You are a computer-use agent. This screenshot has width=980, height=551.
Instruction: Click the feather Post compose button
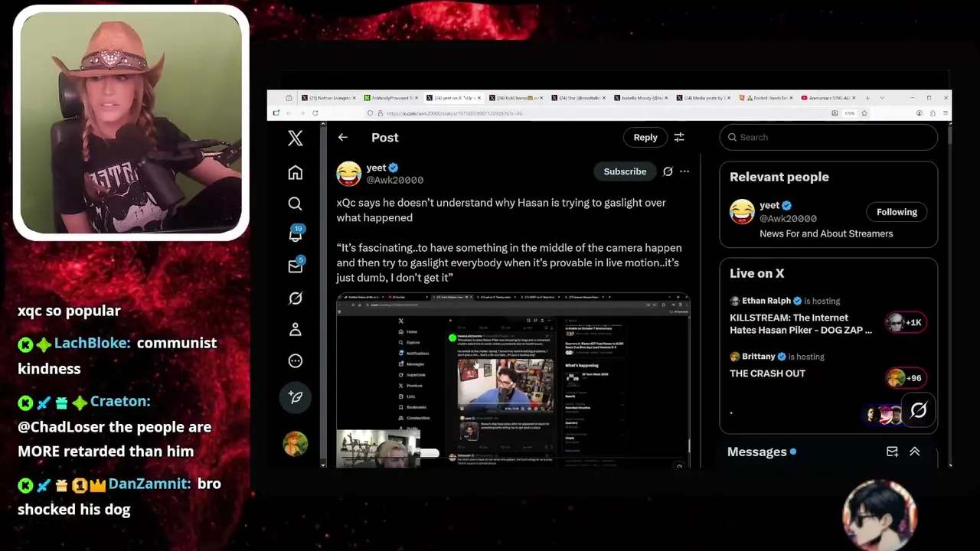tap(296, 396)
